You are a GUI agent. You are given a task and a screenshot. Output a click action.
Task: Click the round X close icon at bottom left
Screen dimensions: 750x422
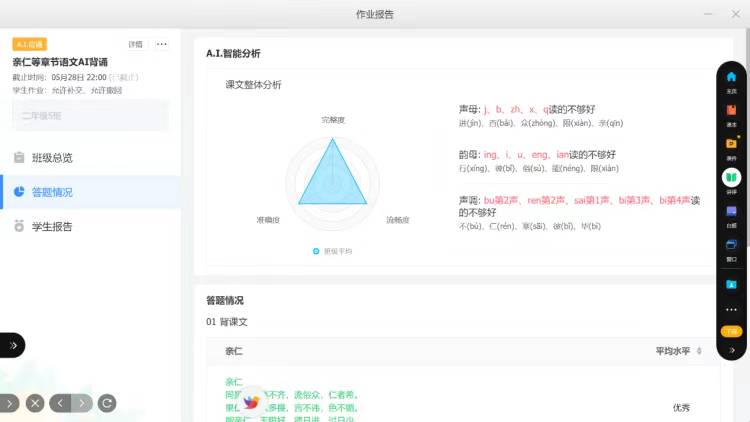pos(35,403)
